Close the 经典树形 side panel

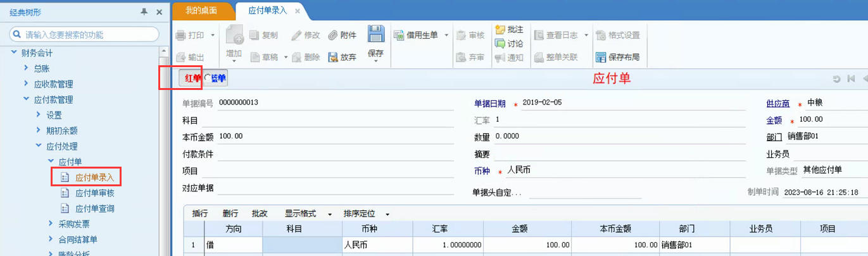click(159, 11)
